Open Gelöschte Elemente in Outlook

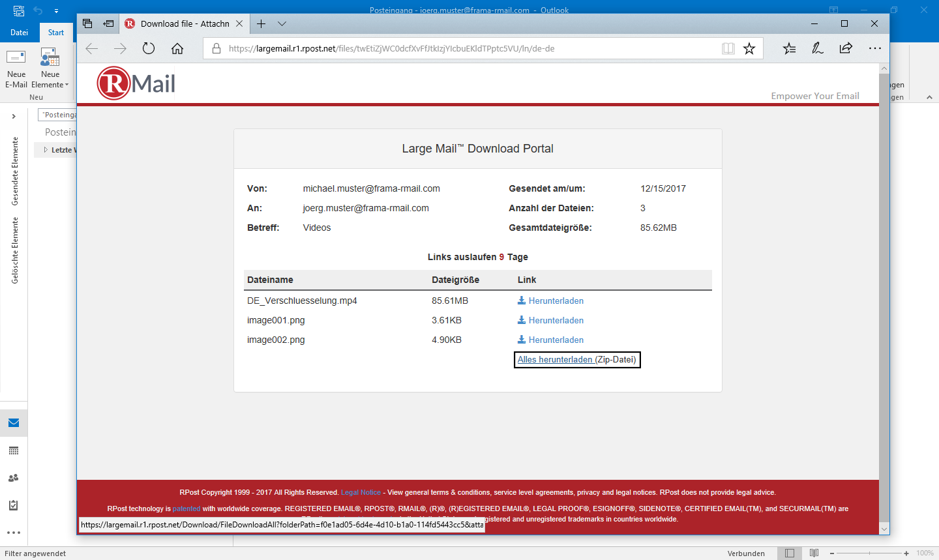tap(14, 250)
